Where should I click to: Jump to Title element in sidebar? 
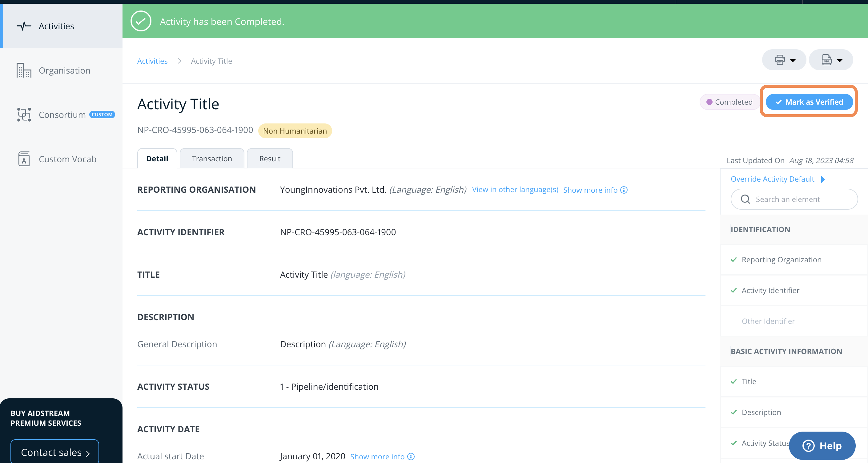click(x=749, y=381)
